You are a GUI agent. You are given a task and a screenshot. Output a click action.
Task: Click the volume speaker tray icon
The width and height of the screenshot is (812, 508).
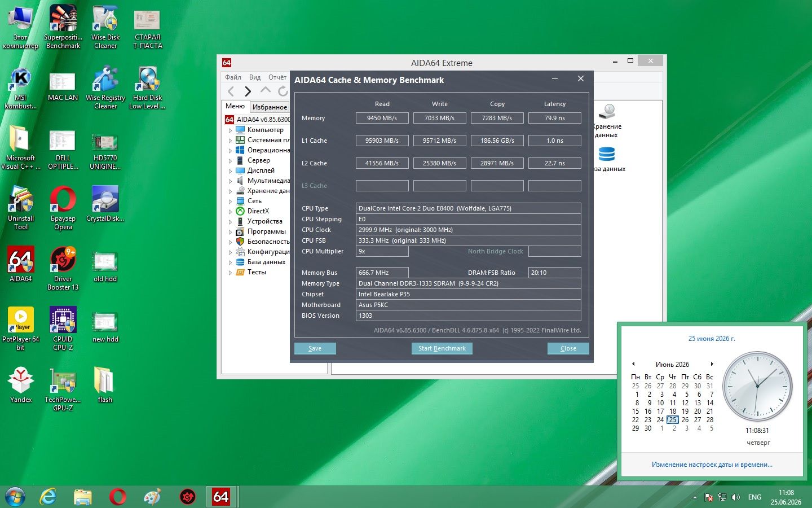(x=736, y=497)
